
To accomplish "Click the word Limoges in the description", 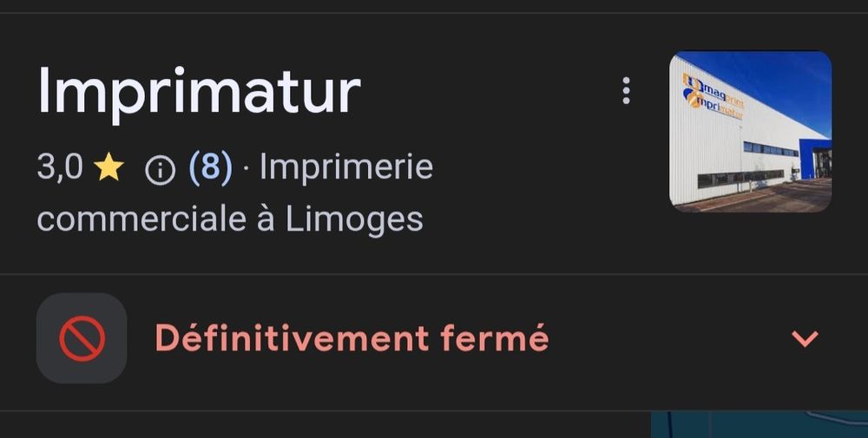I will point(354,219).
